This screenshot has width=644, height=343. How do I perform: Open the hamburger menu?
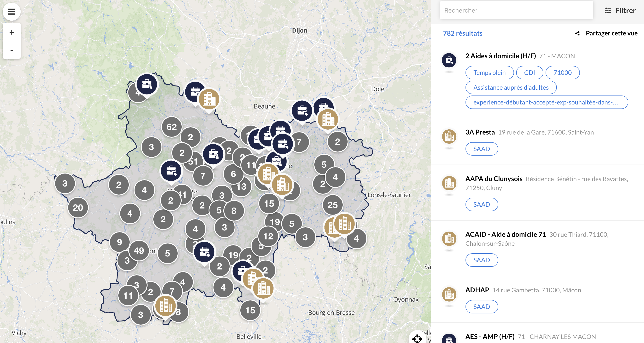click(11, 11)
